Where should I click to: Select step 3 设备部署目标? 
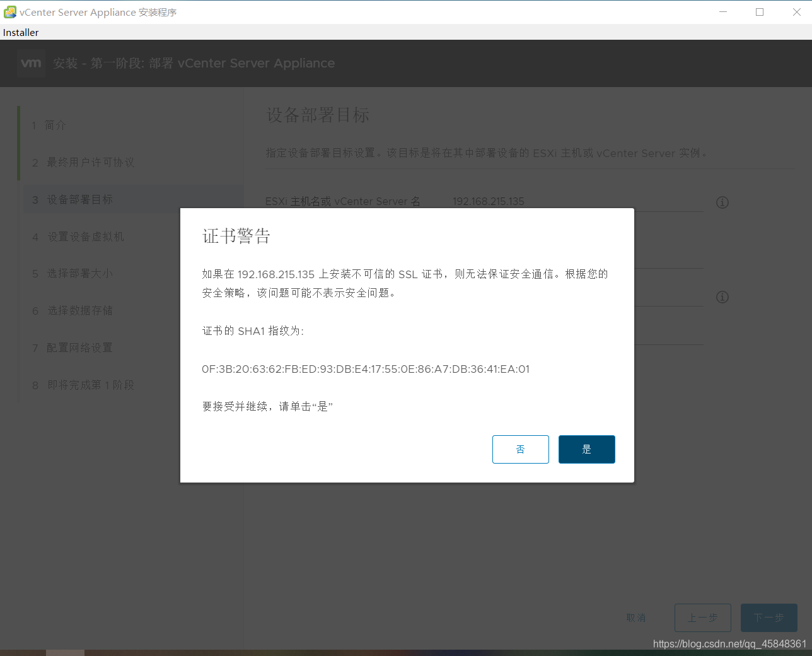[x=132, y=199]
